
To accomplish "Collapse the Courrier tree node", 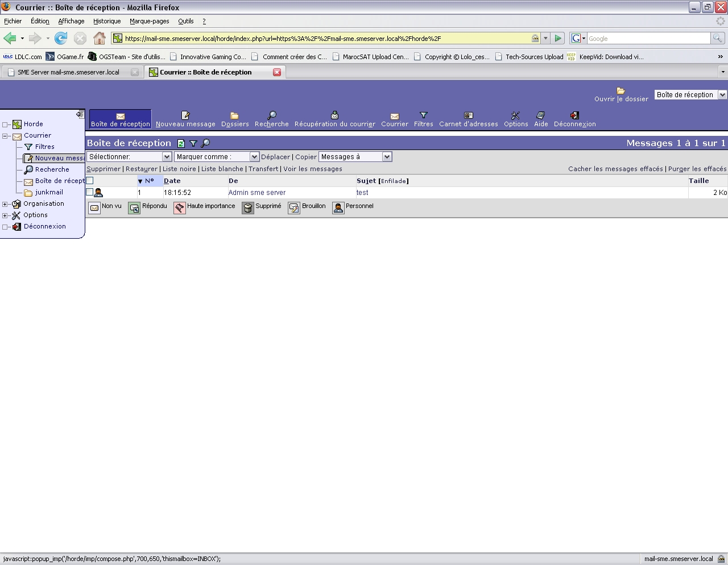I will tap(5, 136).
